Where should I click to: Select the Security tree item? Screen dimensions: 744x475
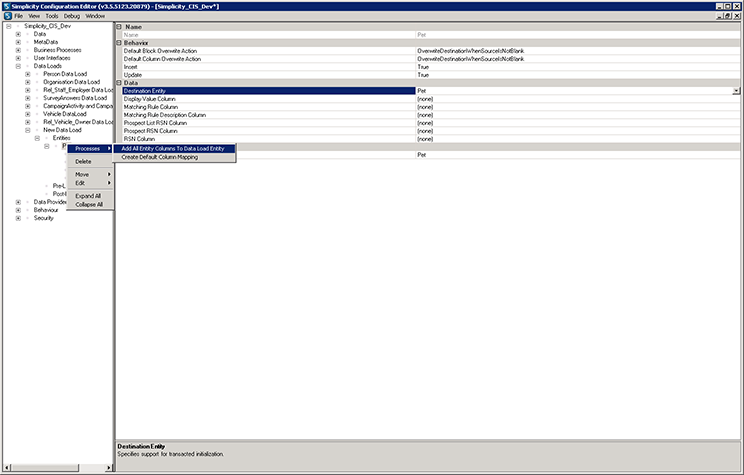pos(44,218)
